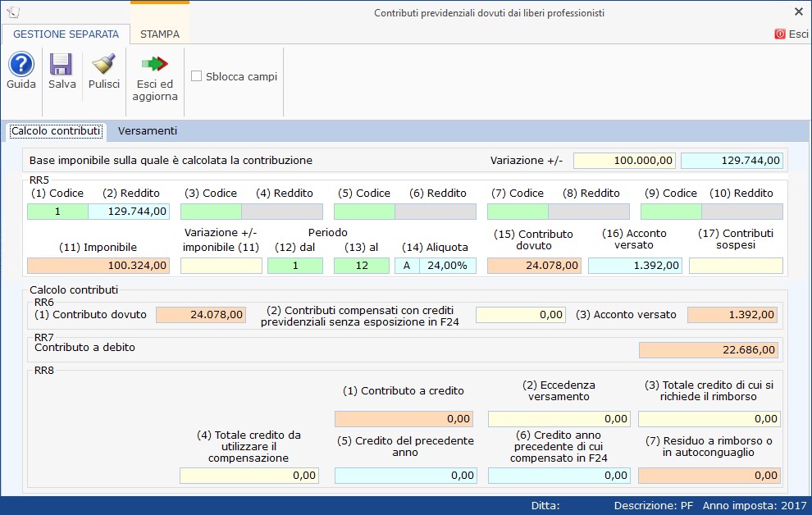Click the Totale credito da compensazione field
Screen dimensions: 812x515
coord(249,475)
